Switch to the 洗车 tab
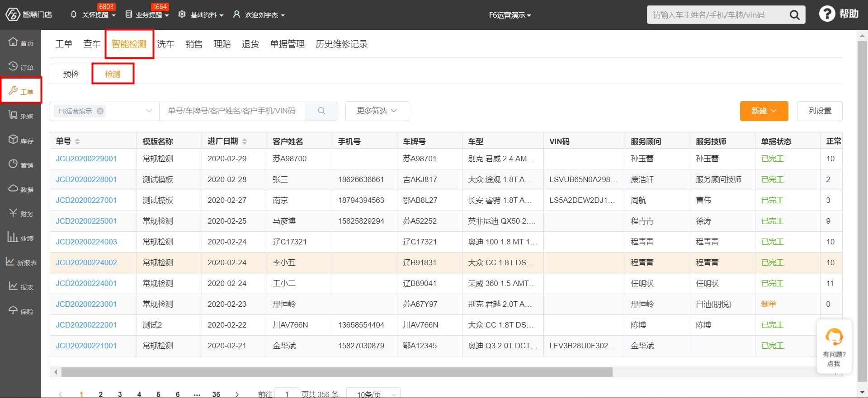 pos(165,44)
